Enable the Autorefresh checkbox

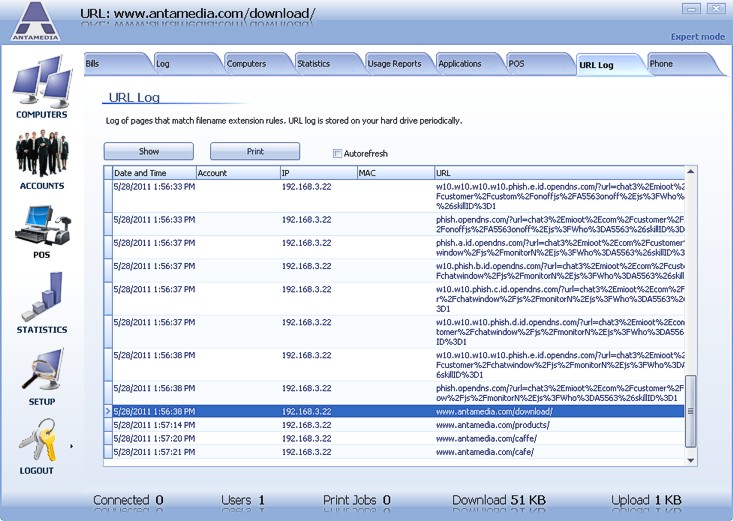coord(337,153)
